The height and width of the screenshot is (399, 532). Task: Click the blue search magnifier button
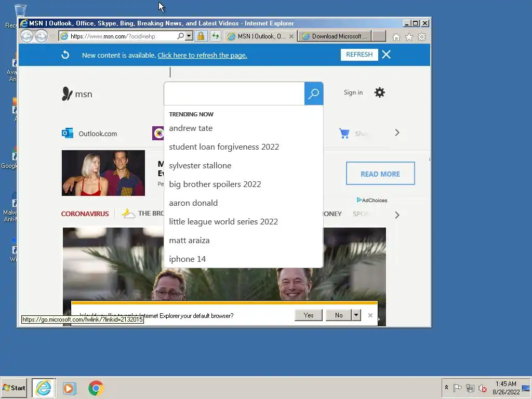coord(313,94)
